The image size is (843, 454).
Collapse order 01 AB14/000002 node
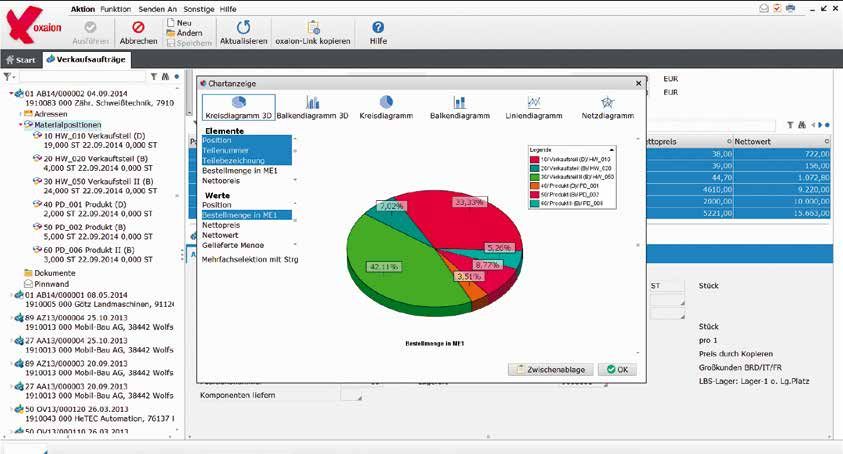point(11,93)
